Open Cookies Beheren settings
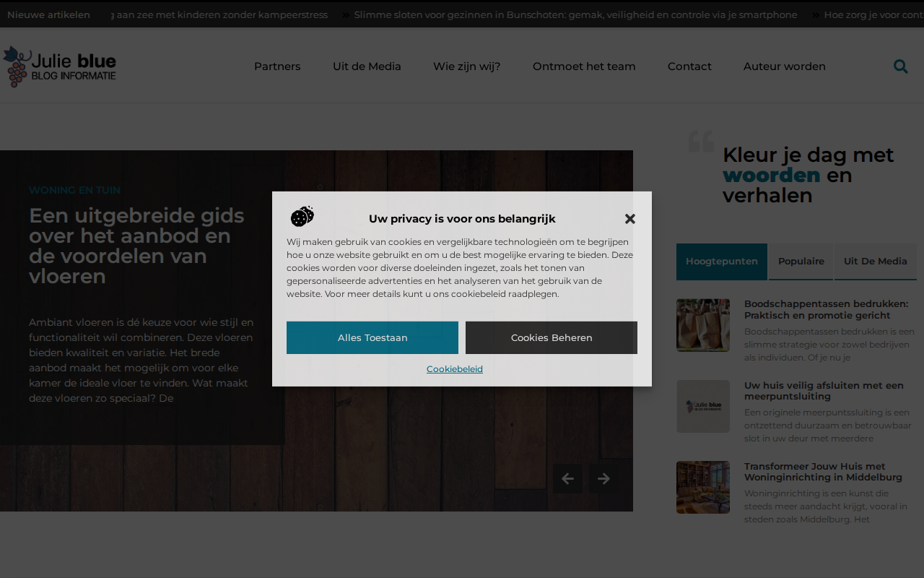This screenshot has height=578, width=924. (x=552, y=337)
